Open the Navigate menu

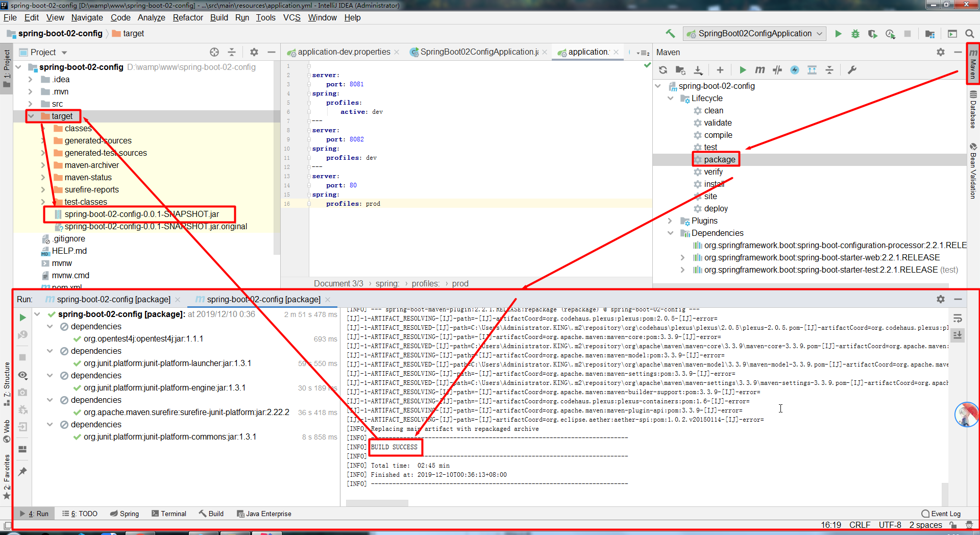[87, 17]
